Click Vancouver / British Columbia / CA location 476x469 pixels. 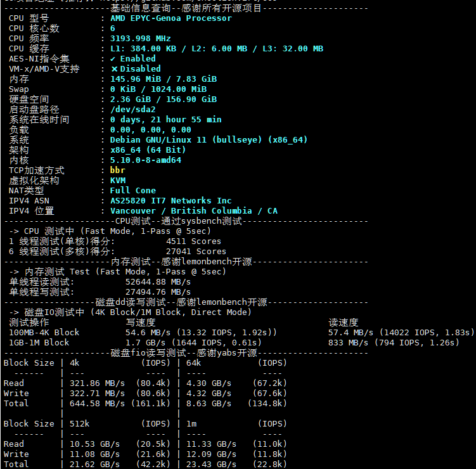pyautogui.click(x=193, y=210)
